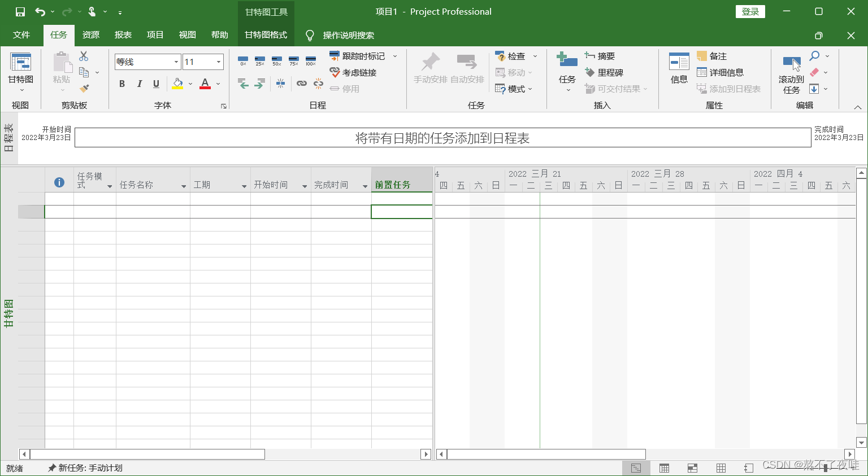Viewport: 868px width, 476px height.
Task: Click the Link tasks chain icon
Action: (x=302, y=84)
